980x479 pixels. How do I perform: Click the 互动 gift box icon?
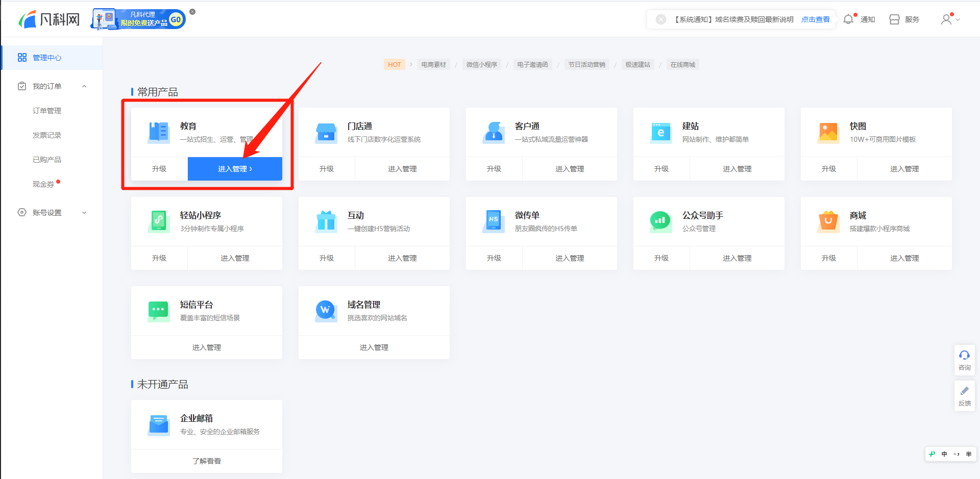click(326, 221)
